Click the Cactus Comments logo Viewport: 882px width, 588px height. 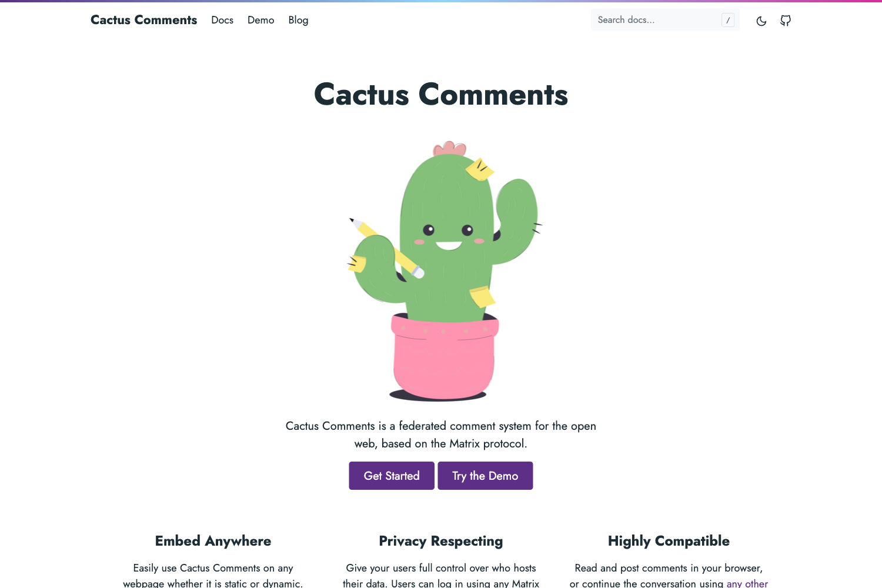click(x=143, y=19)
